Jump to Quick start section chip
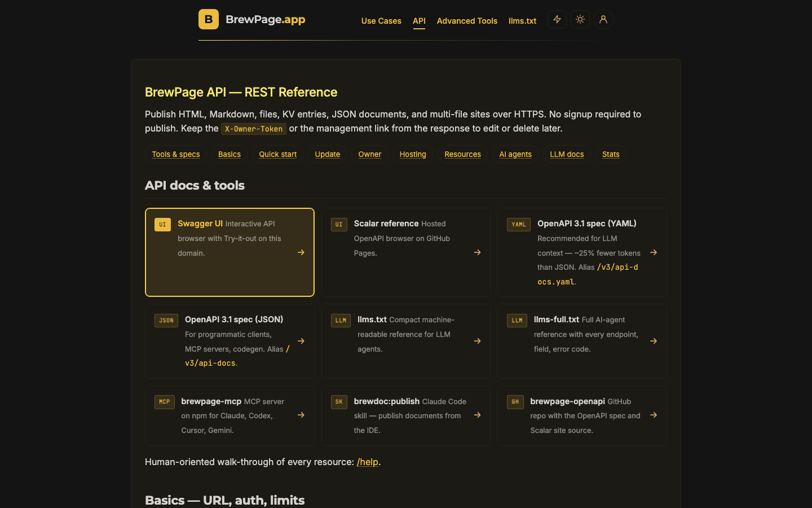812x508 pixels. [x=278, y=154]
